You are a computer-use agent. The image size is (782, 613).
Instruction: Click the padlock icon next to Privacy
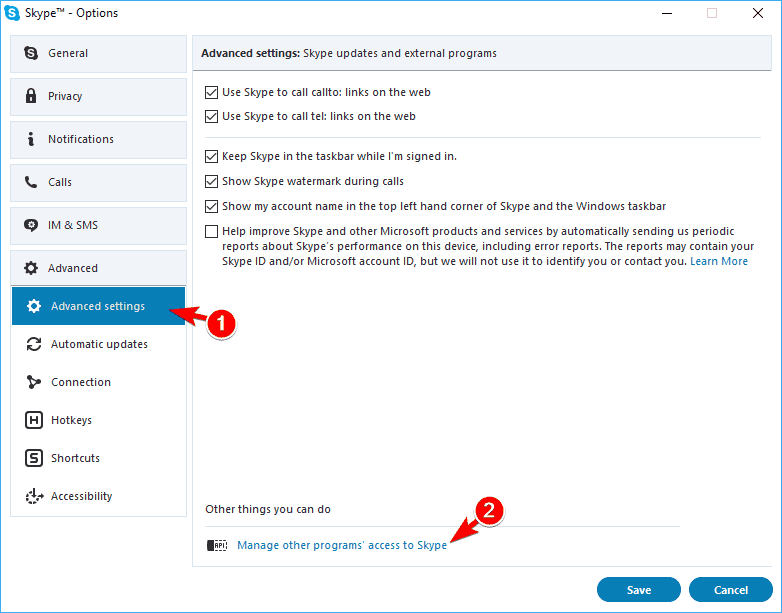click(31, 96)
